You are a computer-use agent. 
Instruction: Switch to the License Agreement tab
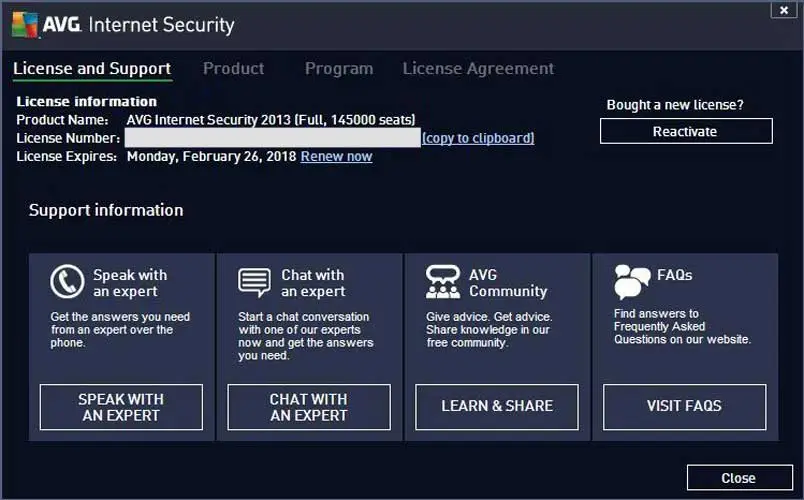[x=478, y=69]
